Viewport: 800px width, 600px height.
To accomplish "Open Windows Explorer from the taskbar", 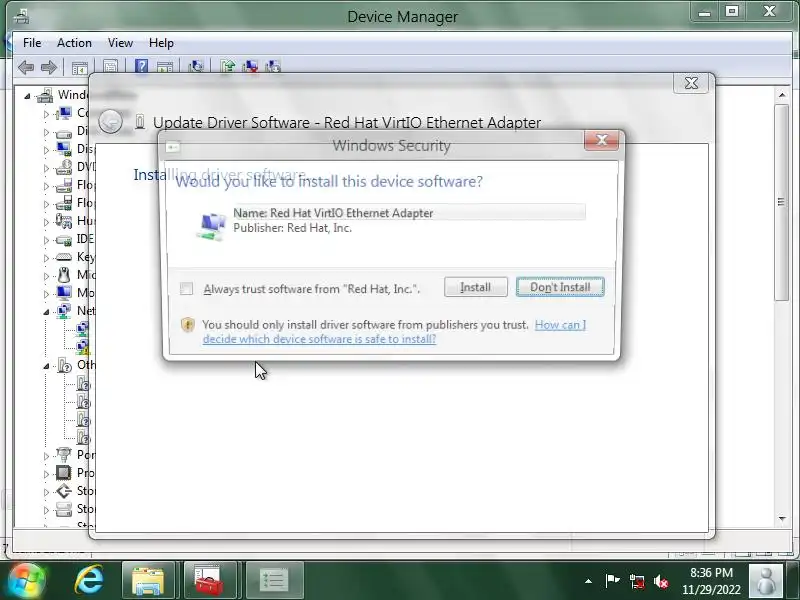I will (148, 581).
